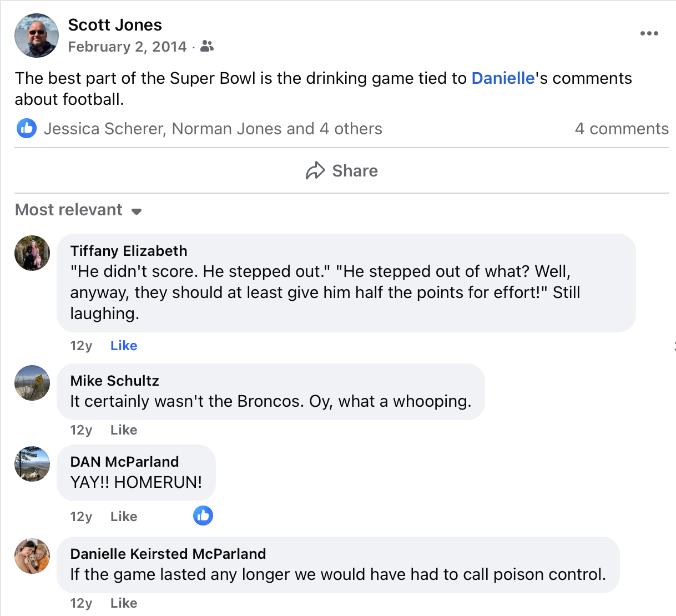Viewport: 676px width, 616px height.
Task: Click the friends audience icon beside date
Action: coord(207,47)
